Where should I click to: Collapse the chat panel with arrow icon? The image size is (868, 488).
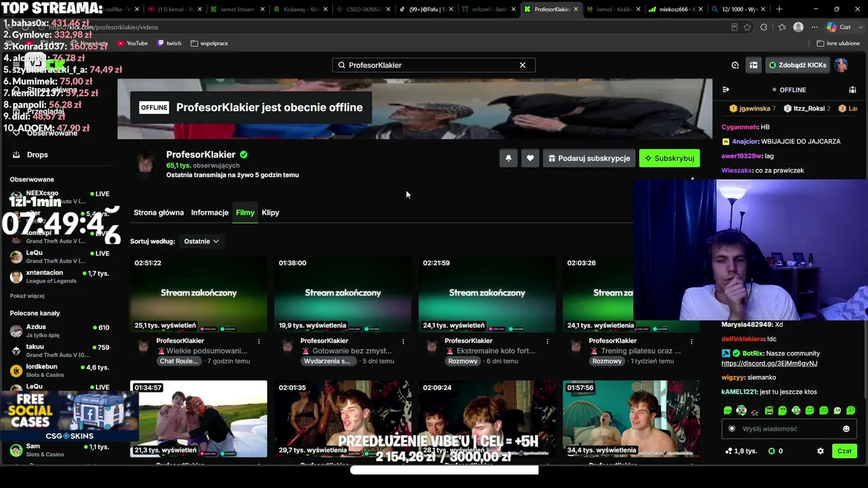tap(726, 89)
